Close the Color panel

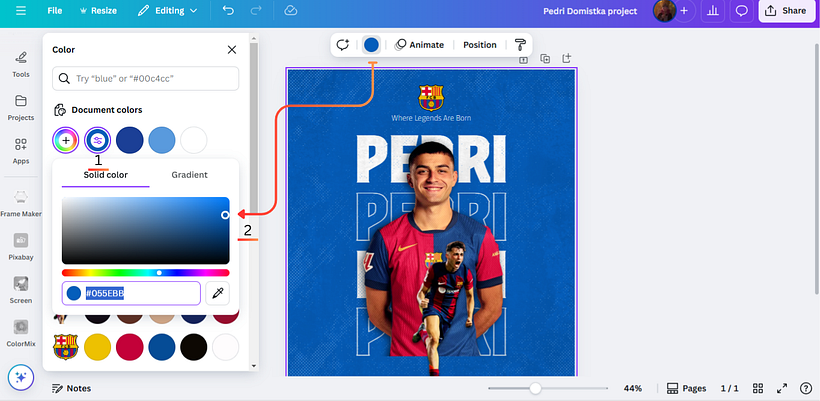(x=232, y=50)
